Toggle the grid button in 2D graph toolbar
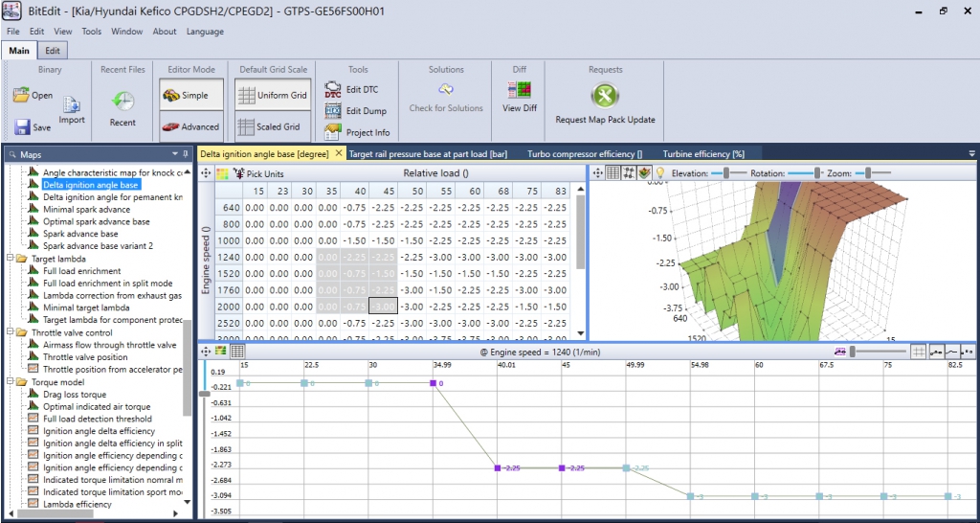Screen dimensions: 980x523 pos(918,352)
